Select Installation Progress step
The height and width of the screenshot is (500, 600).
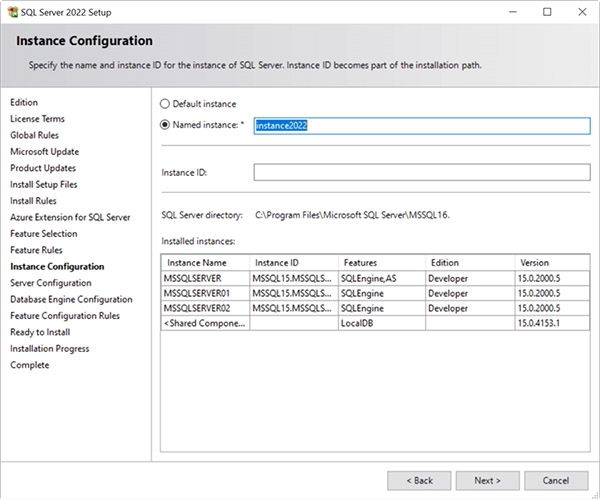(x=50, y=349)
